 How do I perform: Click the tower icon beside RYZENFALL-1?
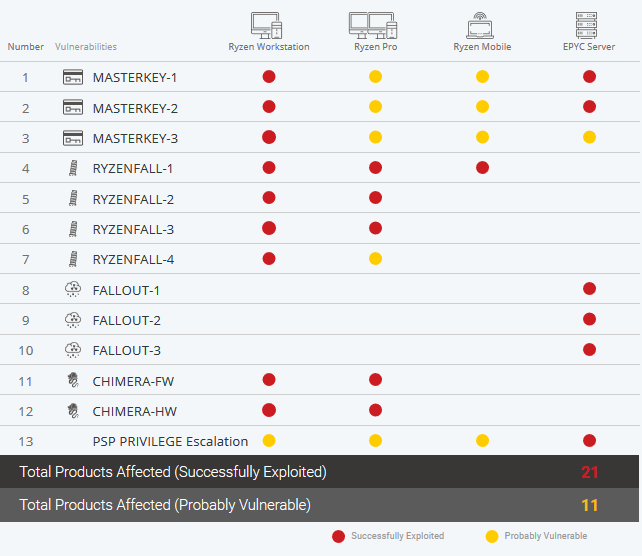73,168
